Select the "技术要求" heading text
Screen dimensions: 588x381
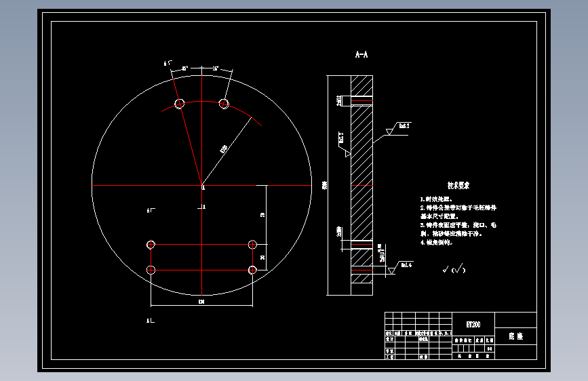(x=458, y=186)
